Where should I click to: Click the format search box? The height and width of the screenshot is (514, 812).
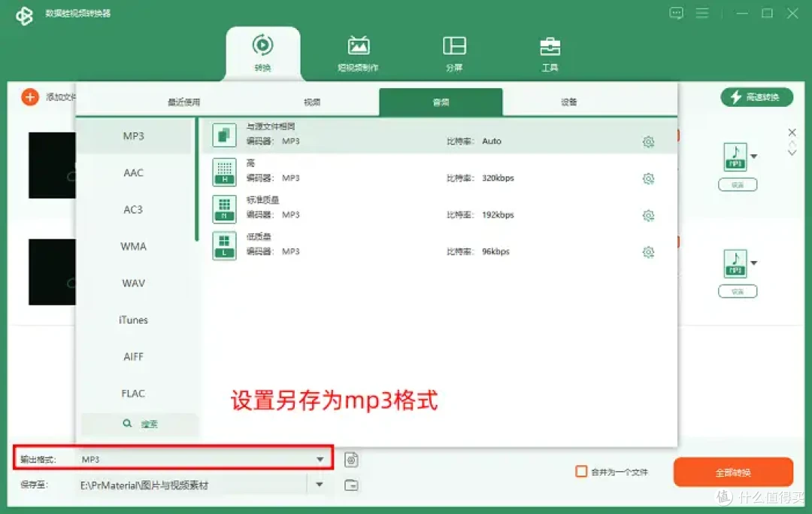[x=140, y=424]
